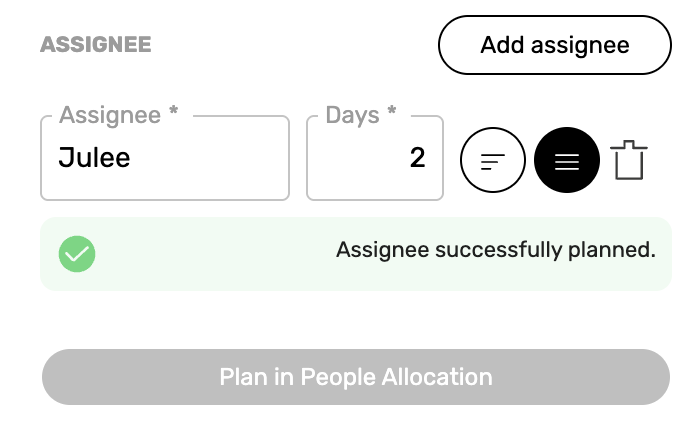Click the ASSIGNEE section heading
This screenshot has height=426, width=698.
point(96,45)
